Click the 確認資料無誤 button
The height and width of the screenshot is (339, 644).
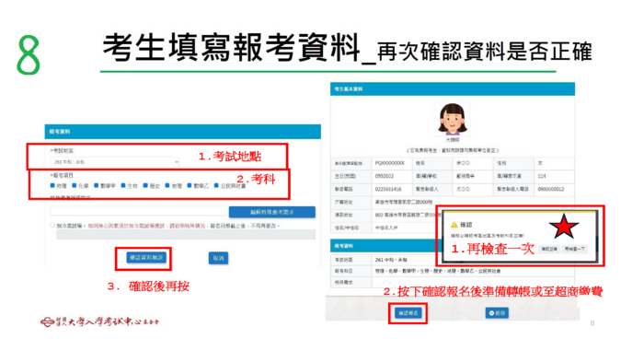146,258
